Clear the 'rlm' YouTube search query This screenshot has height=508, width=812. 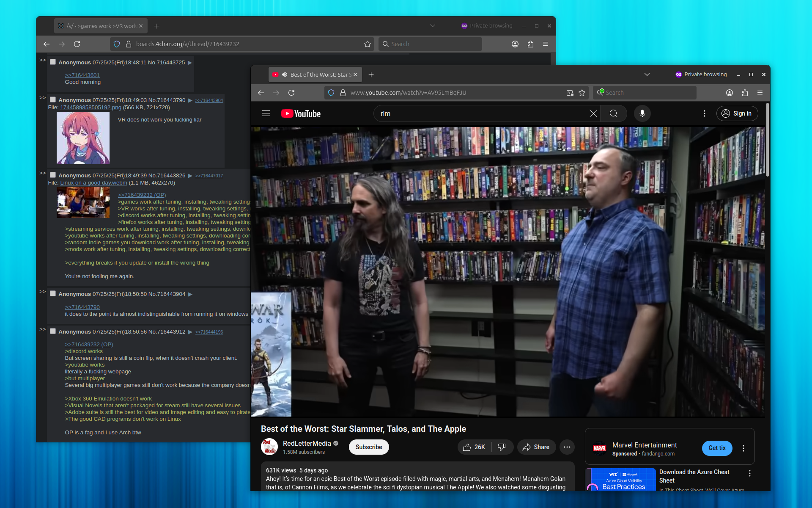tap(593, 113)
